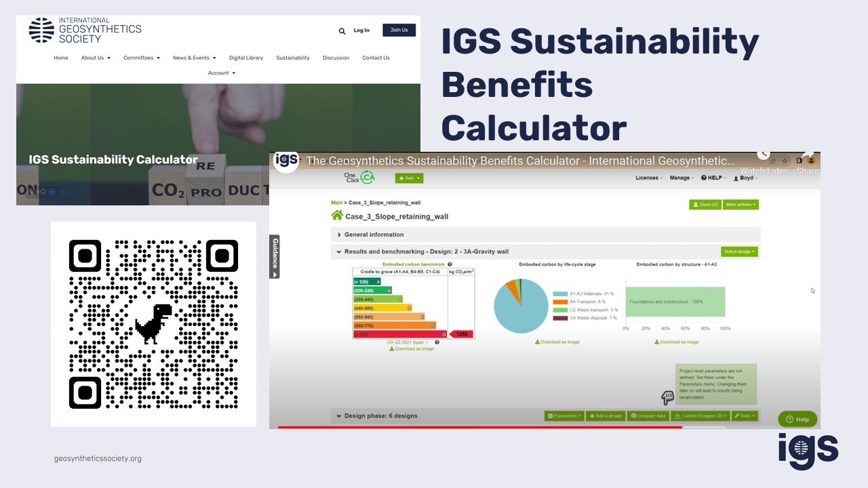
Task: Click the red 1269 benchmark value marker
Action: [461, 334]
